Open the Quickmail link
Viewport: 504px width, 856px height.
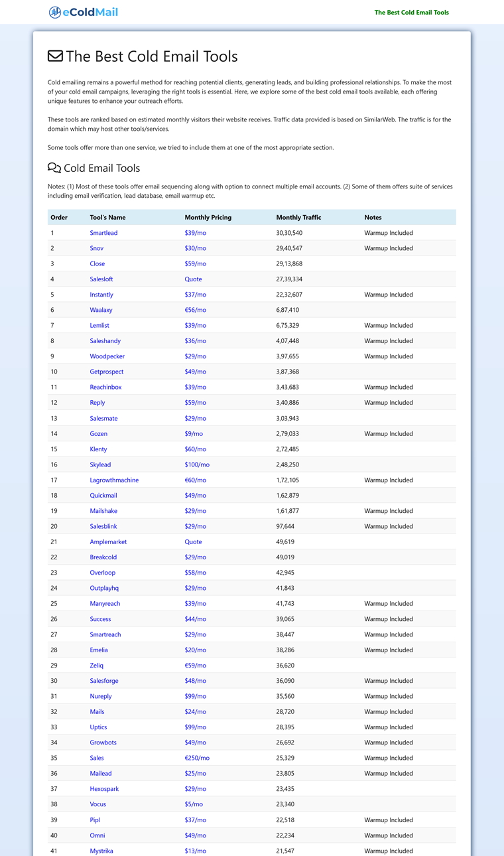click(103, 495)
